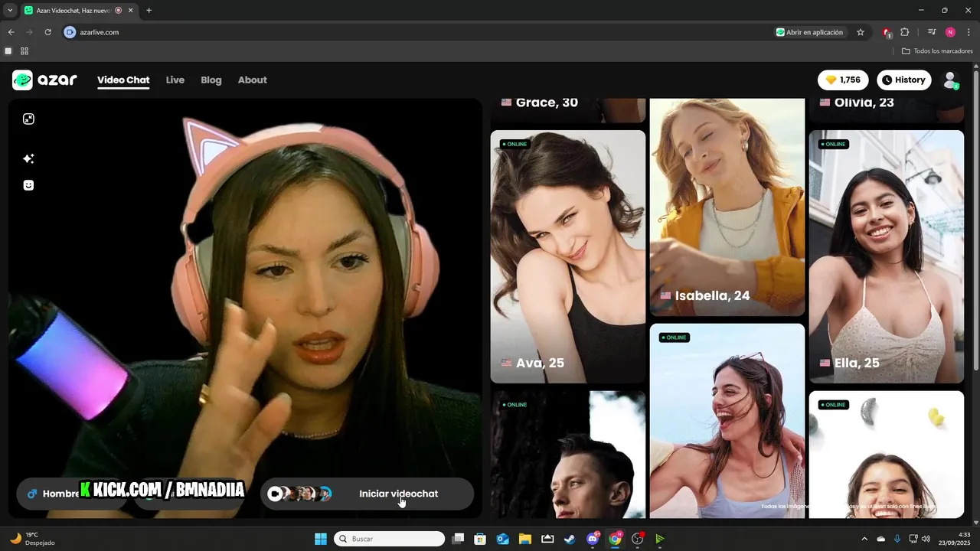Open the Chrome three-dot menu
The image size is (980, 551).
(969, 32)
